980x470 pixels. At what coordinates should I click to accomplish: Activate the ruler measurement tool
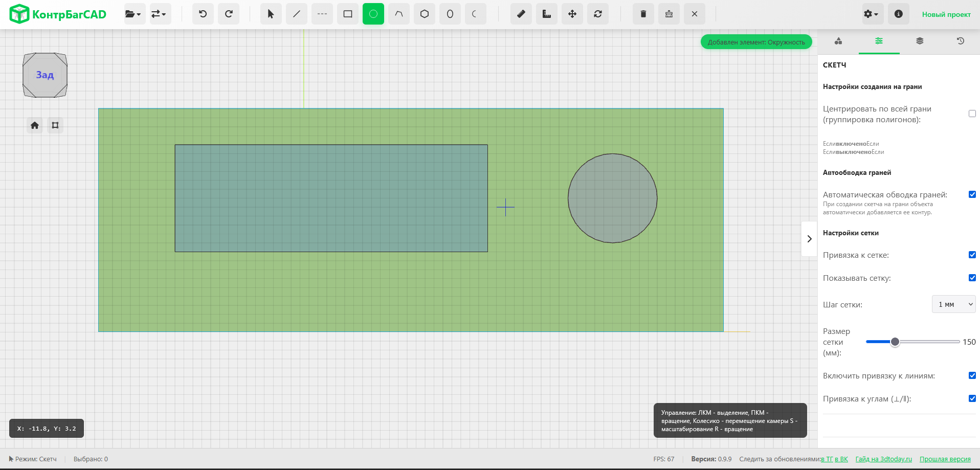point(521,14)
